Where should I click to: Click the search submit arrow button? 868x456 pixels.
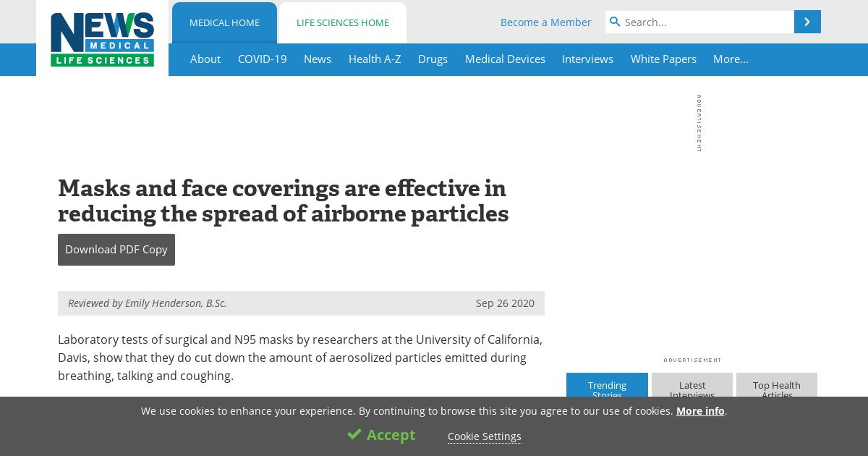click(x=807, y=22)
